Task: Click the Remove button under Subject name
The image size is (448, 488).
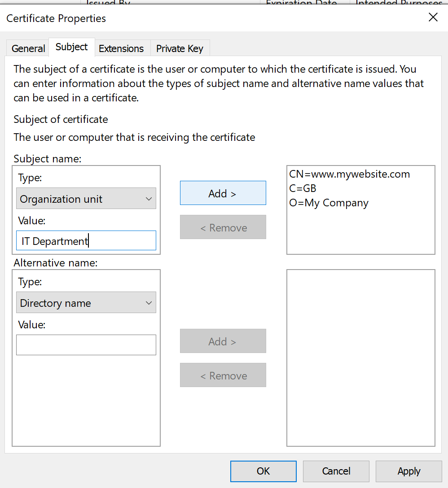Action: click(223, 227)
